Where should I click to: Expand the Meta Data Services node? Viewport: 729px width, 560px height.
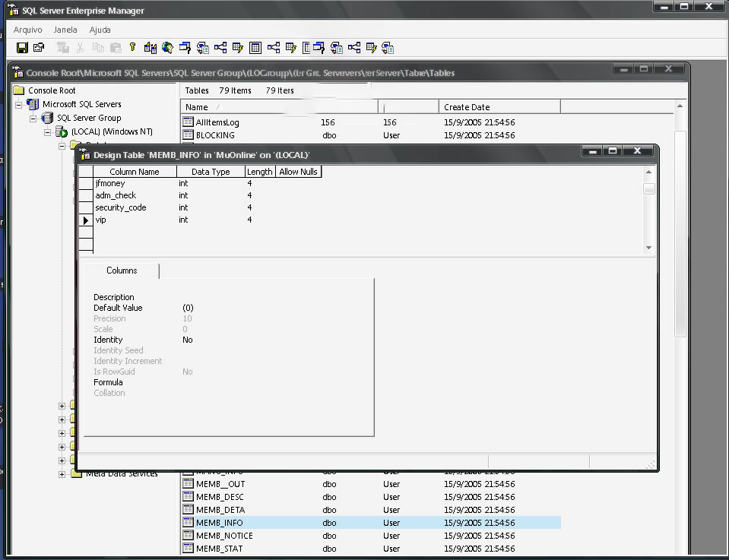(x=62, y=474)
